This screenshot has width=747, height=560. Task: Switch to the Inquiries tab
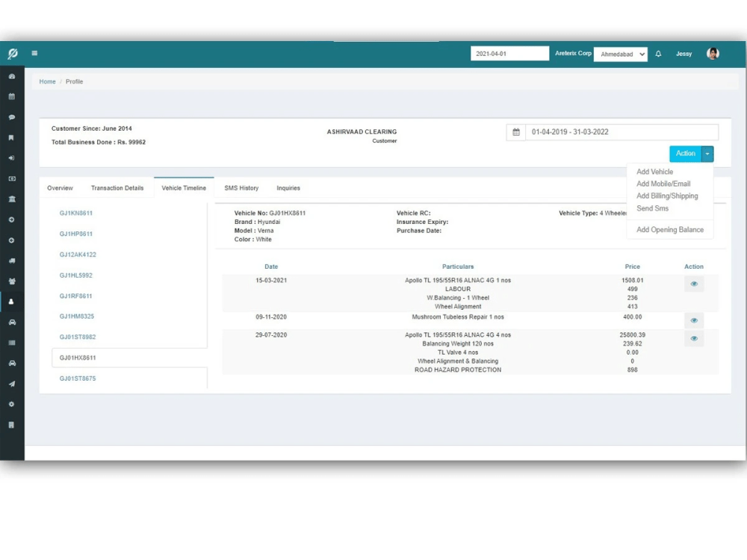click(x=288, y=188)
